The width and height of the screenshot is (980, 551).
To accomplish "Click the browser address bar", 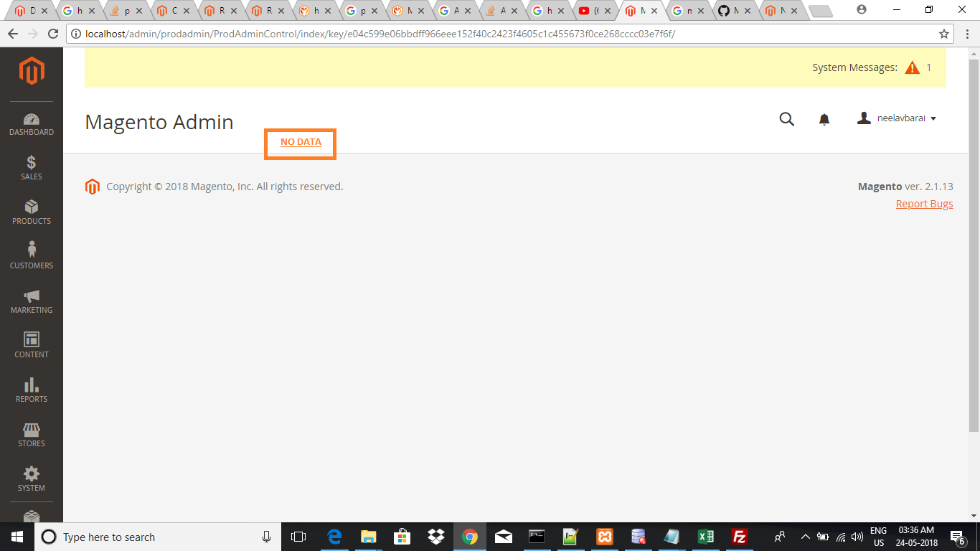I will [502, 34].
